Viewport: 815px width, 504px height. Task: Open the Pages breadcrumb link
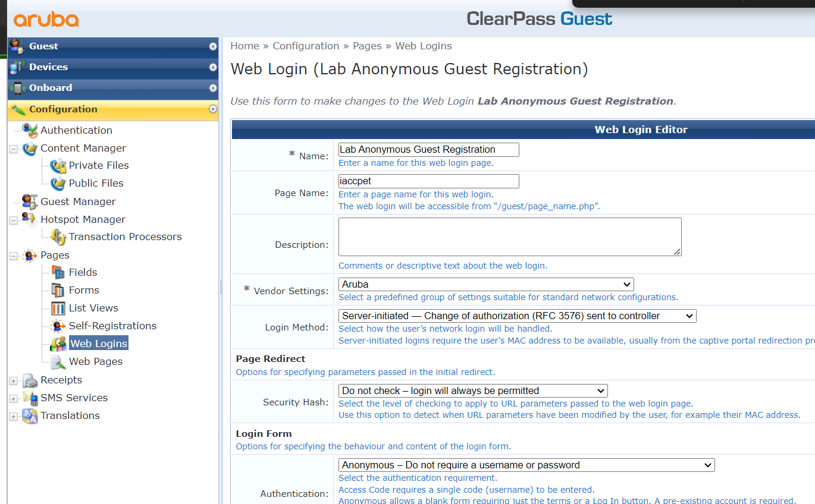367,46
